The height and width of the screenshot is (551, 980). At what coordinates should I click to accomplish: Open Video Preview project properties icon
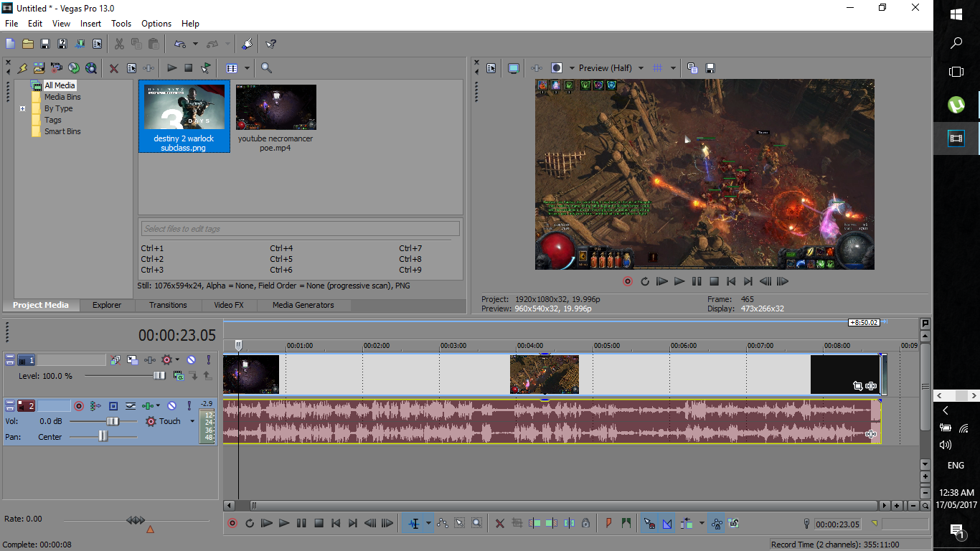(491, 68)
